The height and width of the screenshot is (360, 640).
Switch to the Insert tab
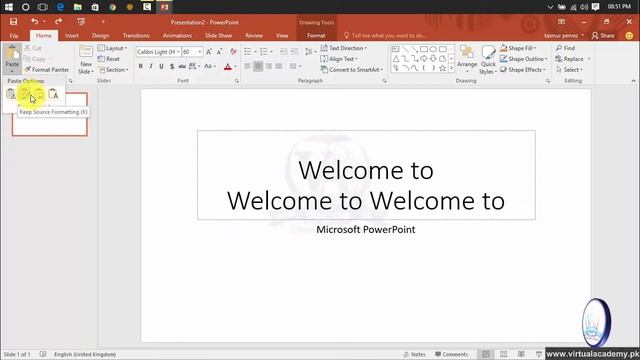pos(71,36)
